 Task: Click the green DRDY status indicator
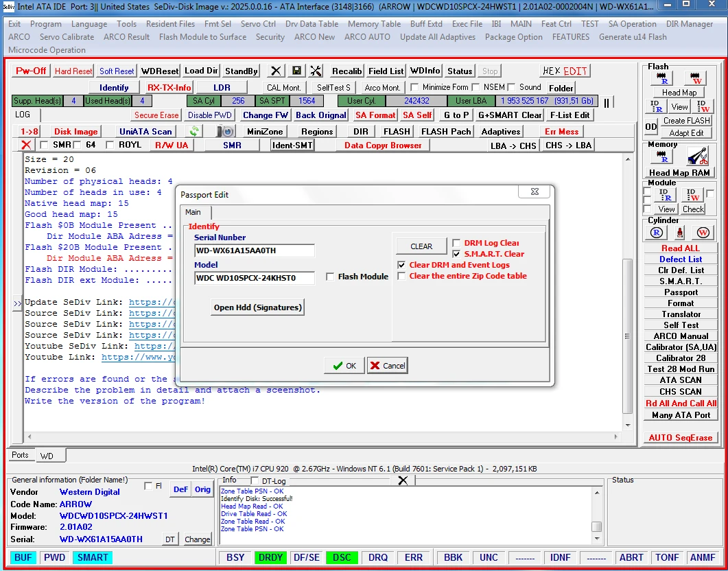(x=270, y=557)
